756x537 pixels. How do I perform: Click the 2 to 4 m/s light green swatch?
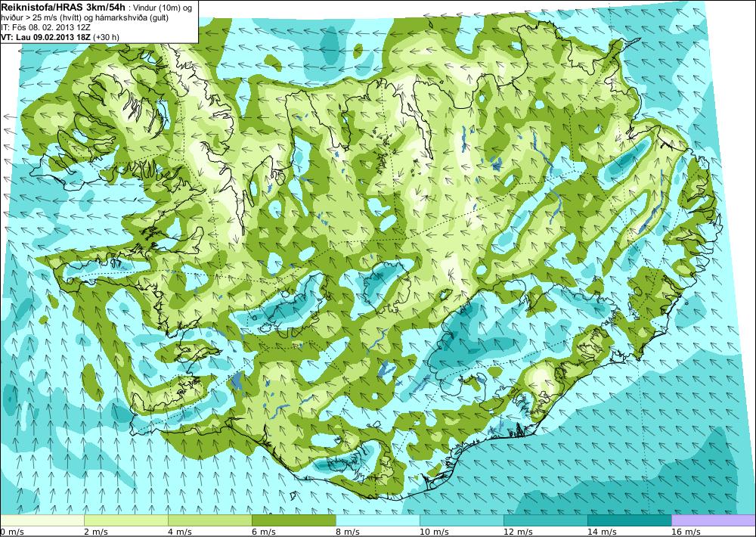pyautogui.click(x=126, y=520)
